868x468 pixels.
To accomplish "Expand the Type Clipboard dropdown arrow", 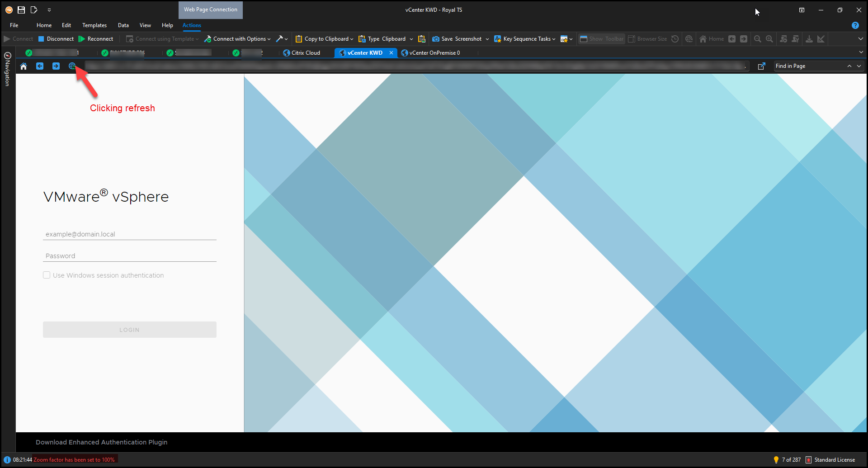I will [x=411, y=39].
